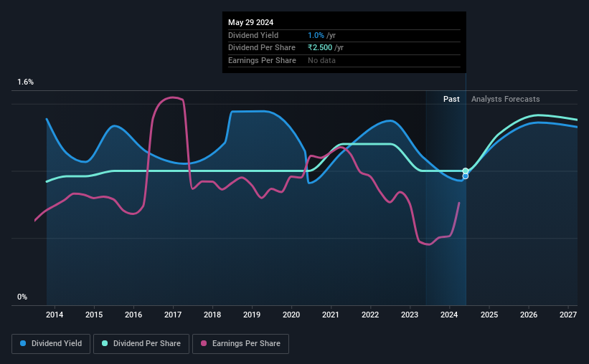
Task: Click the 2018 x-axis label
Action: pyautogui.click(x=212, y=315)
